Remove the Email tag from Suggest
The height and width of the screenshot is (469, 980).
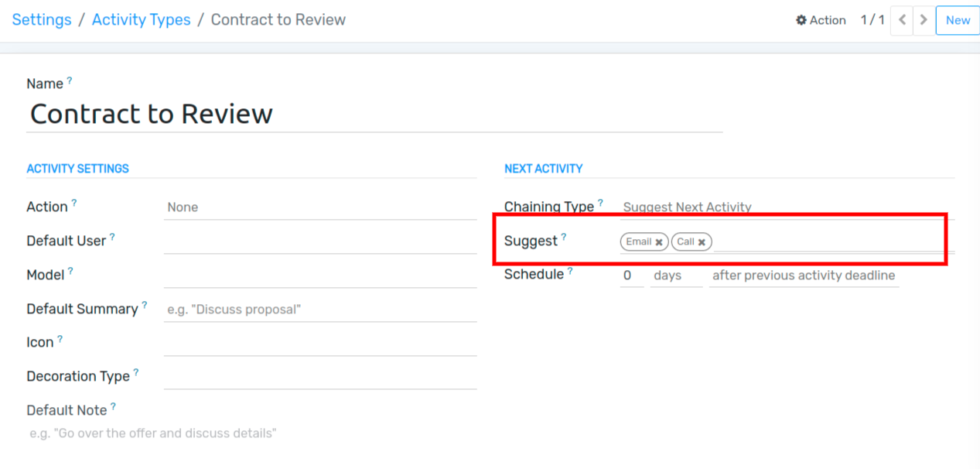[659, 242]
